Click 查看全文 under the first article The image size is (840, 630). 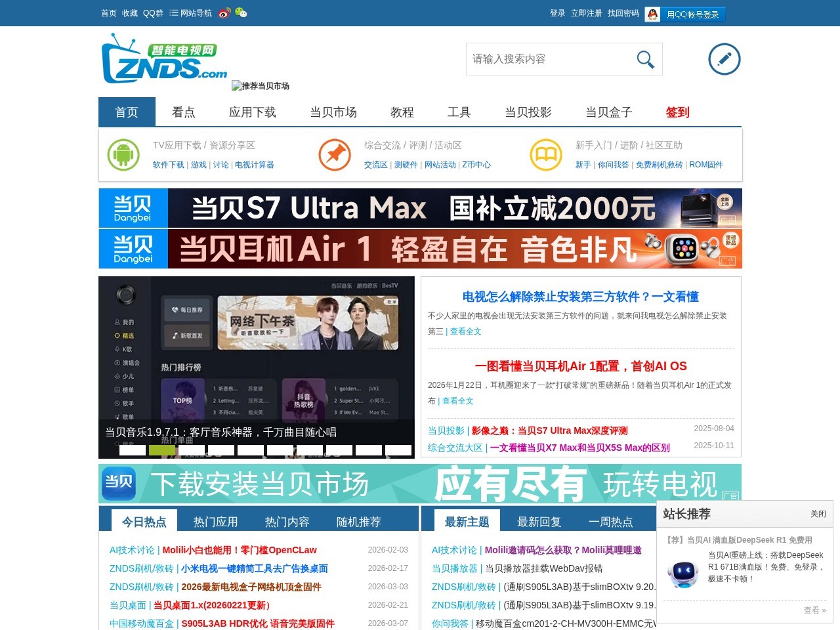click(465, 331)
